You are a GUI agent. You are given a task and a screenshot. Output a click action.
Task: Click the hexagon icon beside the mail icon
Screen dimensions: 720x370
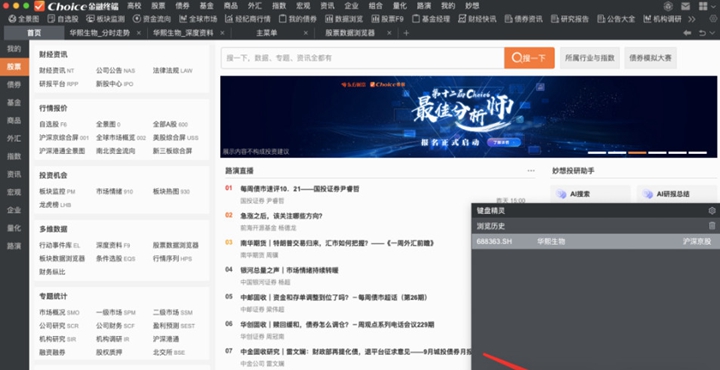tap(668, 6)
